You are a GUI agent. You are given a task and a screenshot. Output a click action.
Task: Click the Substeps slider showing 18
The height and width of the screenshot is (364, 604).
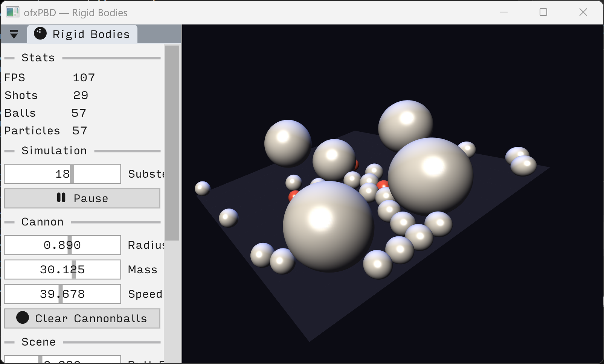(63, 174)
